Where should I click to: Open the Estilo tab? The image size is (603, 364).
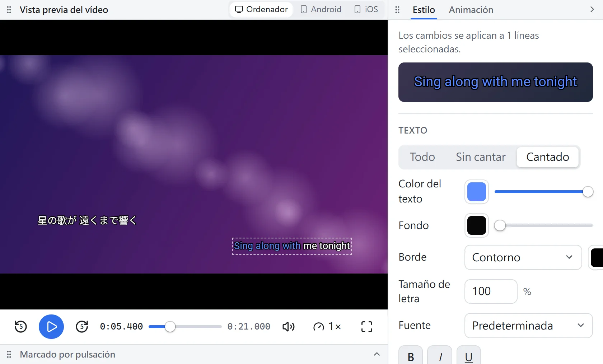click(x=424, y=10)
